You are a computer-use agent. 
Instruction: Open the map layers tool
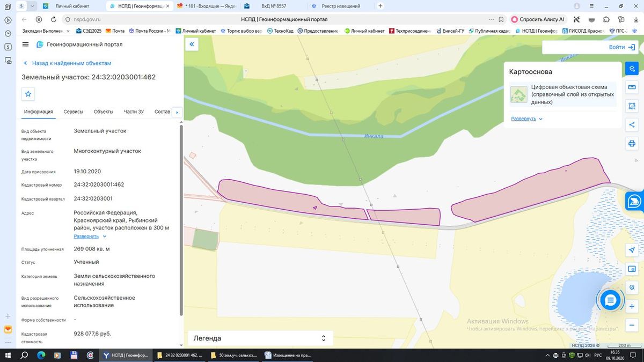(x=632, y=69)
